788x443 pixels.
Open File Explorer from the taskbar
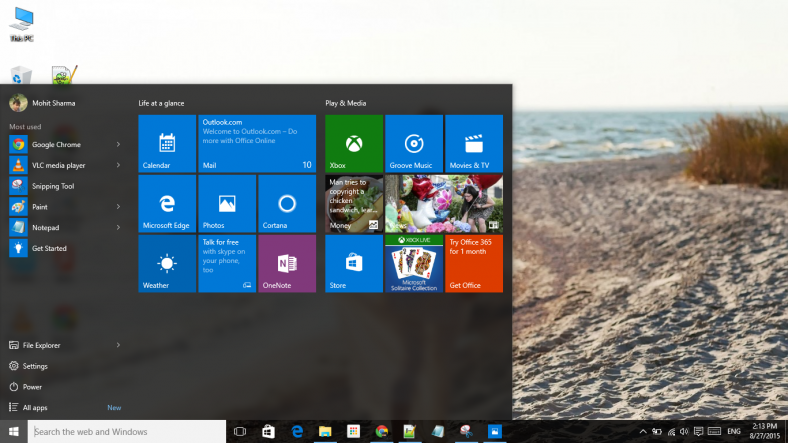pyautogui.click(x=325, y=431)
